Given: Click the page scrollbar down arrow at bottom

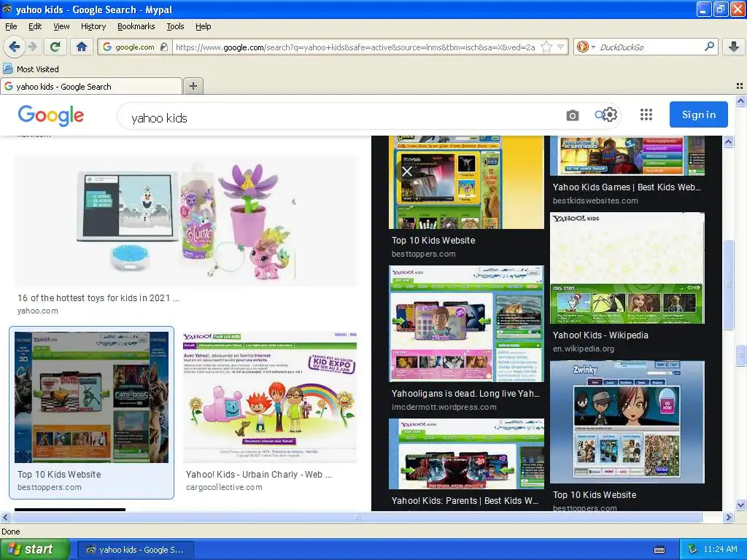Looking at the screenshot, I should tap(740, 505).
